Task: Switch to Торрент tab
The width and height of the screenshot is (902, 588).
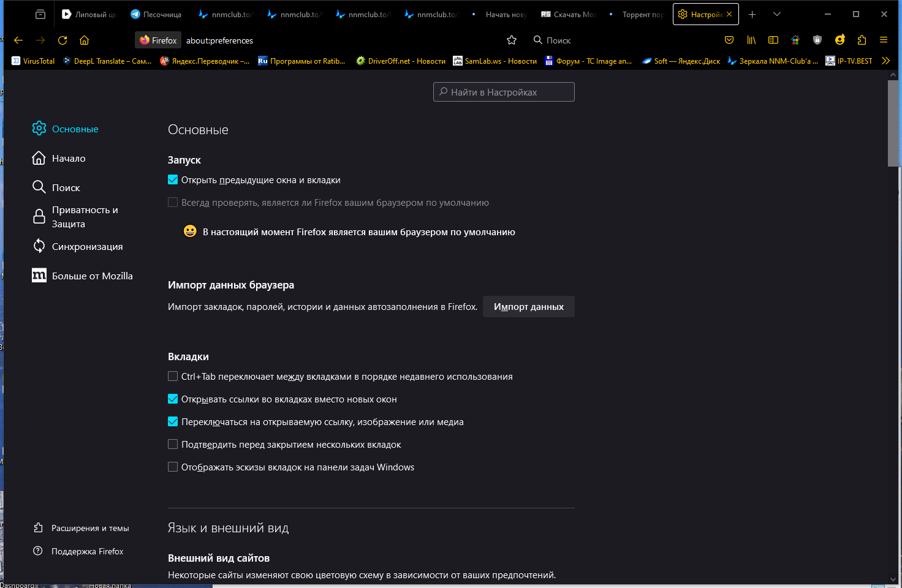Action: click(637, 14)
